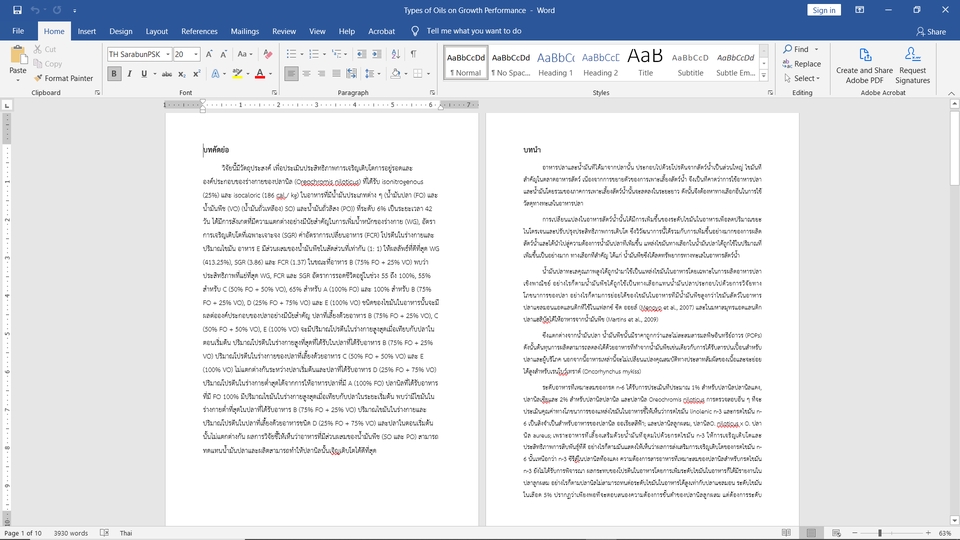This screenshot has width=960, height=540.
Task: Toggle Print Layout view
Action: click(811, 533)
